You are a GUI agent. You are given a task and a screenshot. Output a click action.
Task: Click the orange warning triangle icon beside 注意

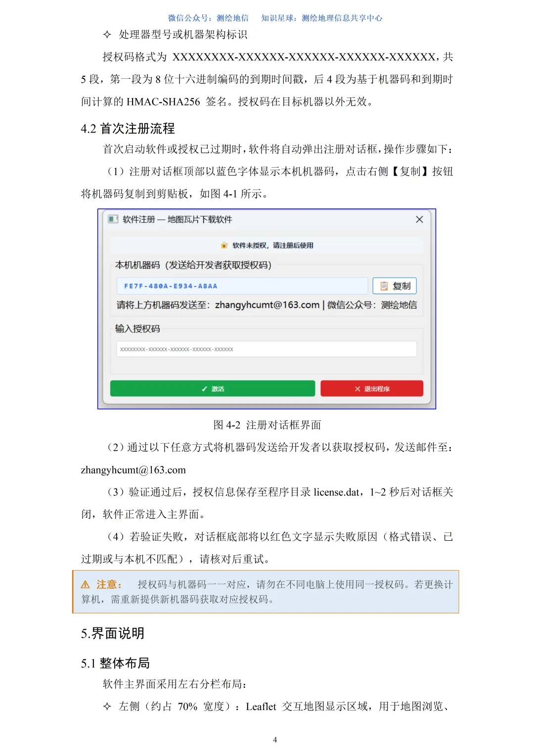tap(86, 584)
